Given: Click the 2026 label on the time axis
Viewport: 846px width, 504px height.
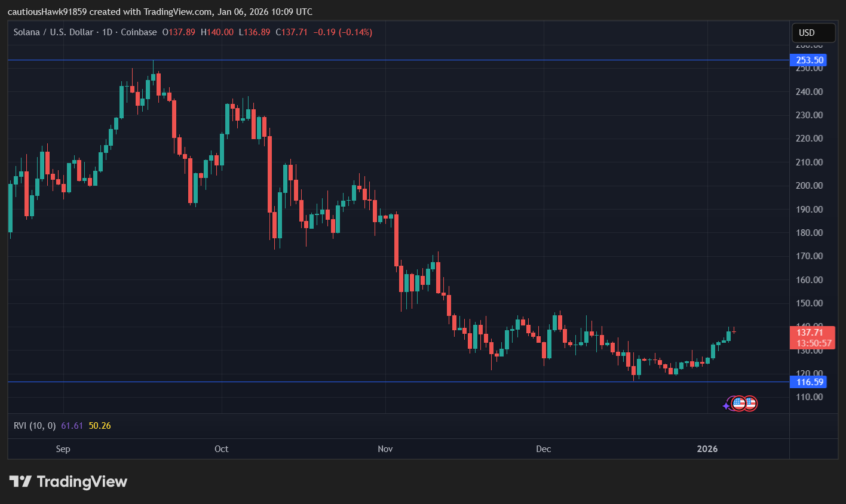Looking at the screenshot, I should tap(707, 449).
